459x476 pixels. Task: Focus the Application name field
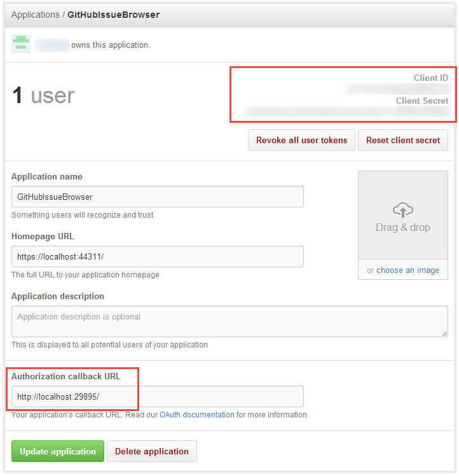pyautogui.click(x=158, y=197)
